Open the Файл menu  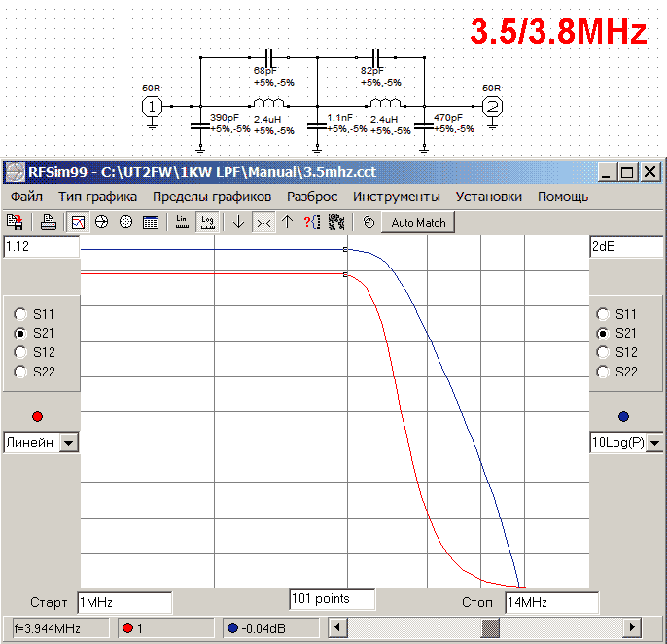(26, 197)
